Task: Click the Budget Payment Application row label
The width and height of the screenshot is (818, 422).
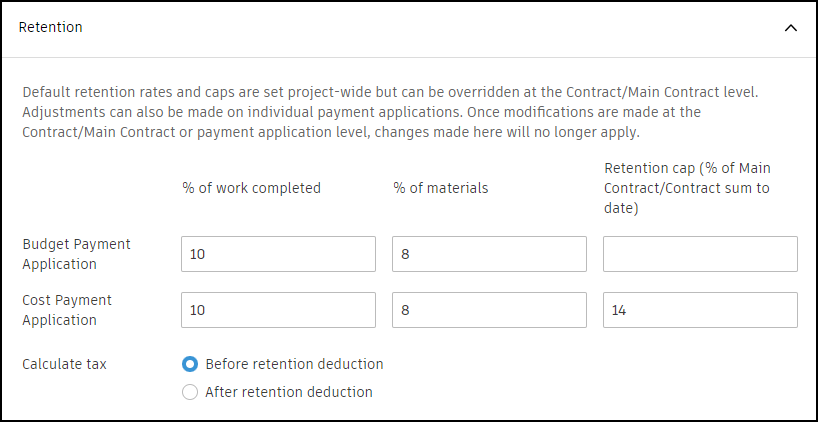Action: pos(76,254)
